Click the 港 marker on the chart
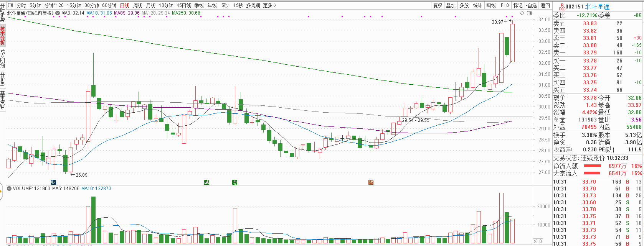Image resolution: width=644 pixels, height=246 pixels. click(234, 182)
